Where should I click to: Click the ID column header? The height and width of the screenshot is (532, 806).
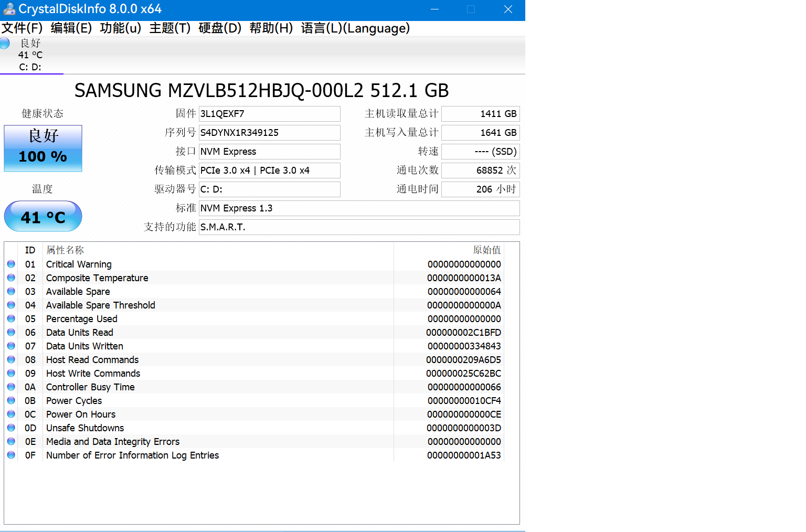coord(30,250)
